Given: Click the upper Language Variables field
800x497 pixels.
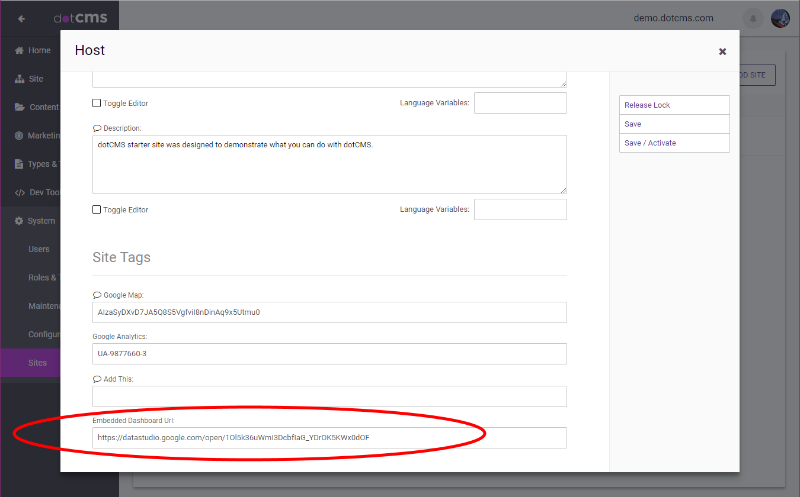Looking at the screenshot, I should tap(520, 103).
